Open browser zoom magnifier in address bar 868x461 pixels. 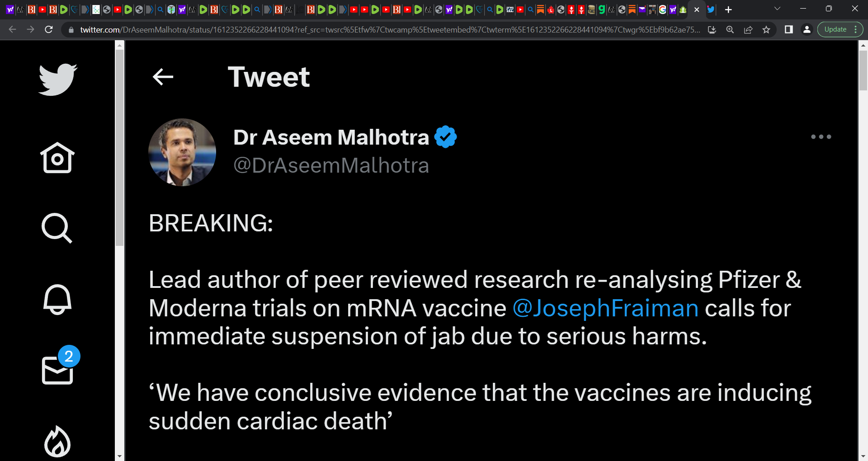(730, 30)
